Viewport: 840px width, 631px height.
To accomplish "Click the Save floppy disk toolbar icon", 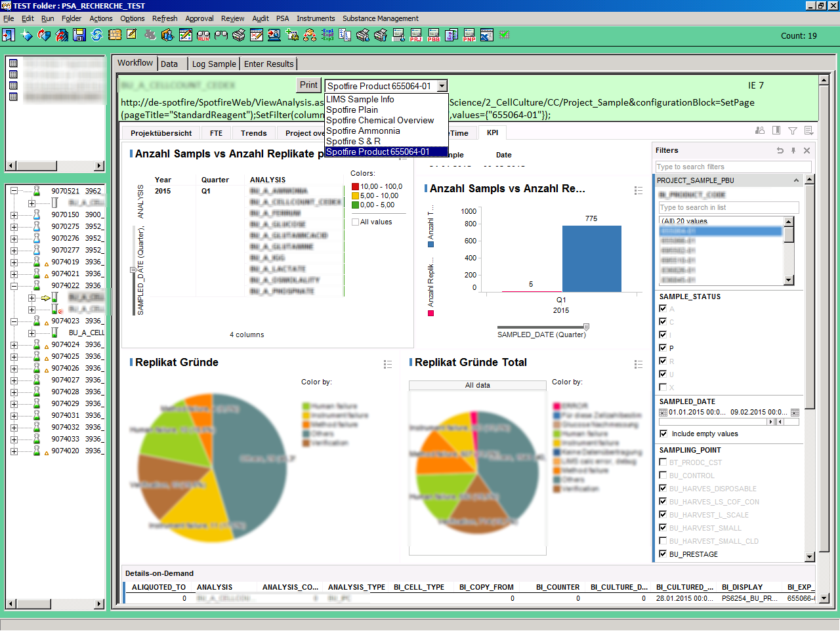I will coord(79,35).
